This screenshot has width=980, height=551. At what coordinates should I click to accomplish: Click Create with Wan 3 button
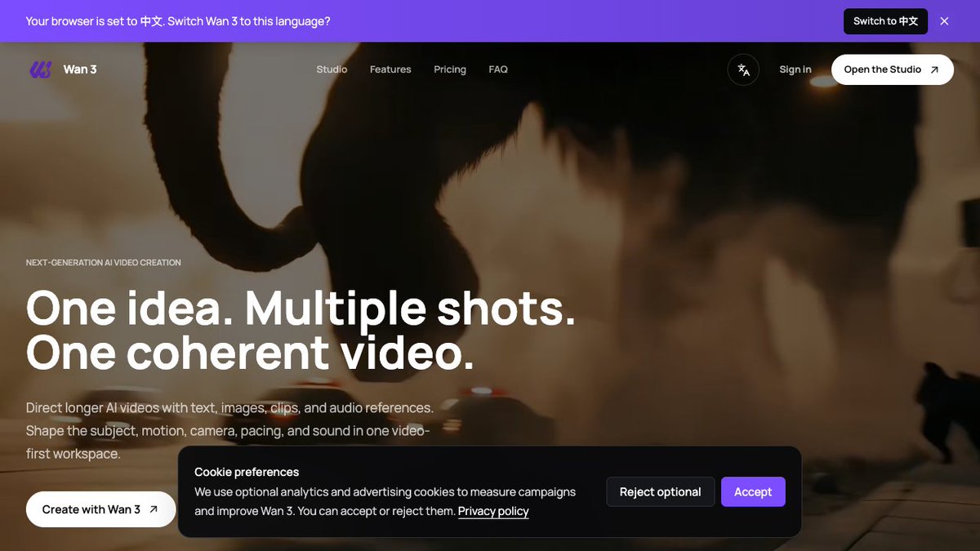pos(100,509)
